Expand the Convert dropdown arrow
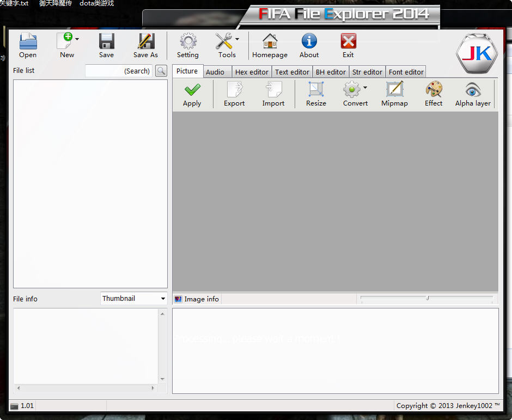This screenshot has height=420, width=512. click(365, 88)
